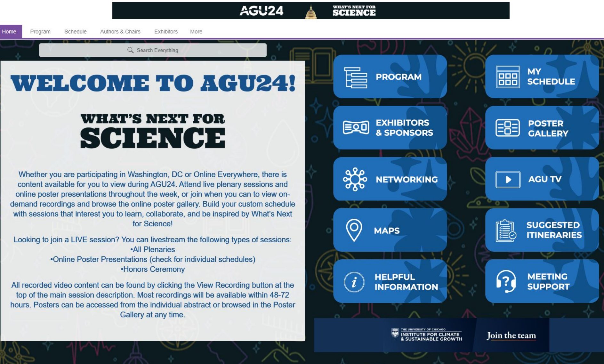Image resolution: width=604 pixels, height=364 pixels.
Task: Open the Authors & Chairs menu
Action: tap(120, 32)
